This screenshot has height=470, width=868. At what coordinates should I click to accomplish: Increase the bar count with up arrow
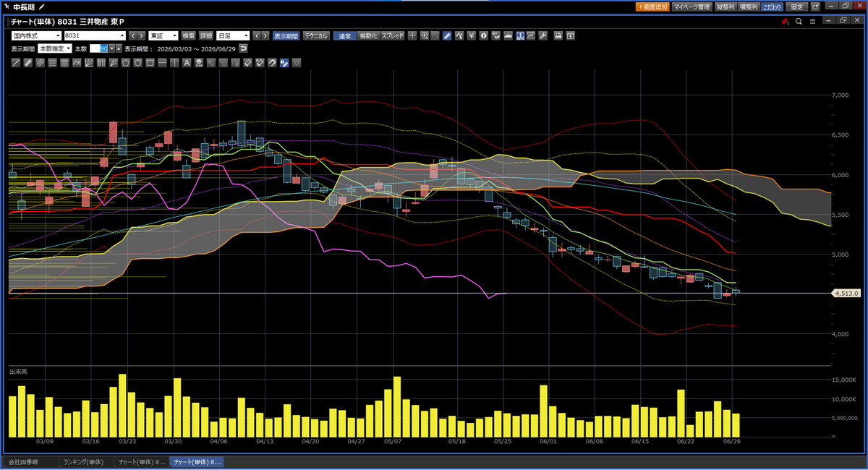point(119,48)
